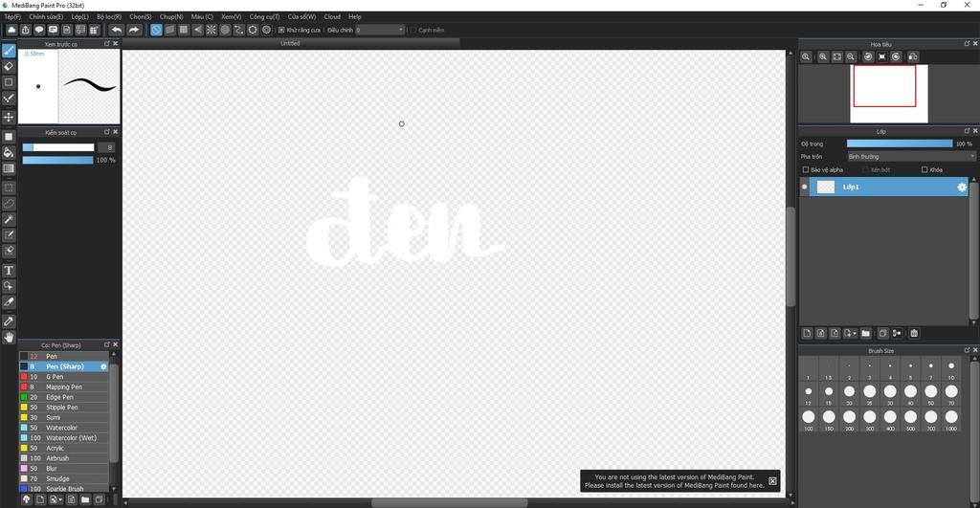Viewport: 980px width, 508px height.
Task: Open the Cloud menu
Action: pyautogui.click(x=332, y=17)
